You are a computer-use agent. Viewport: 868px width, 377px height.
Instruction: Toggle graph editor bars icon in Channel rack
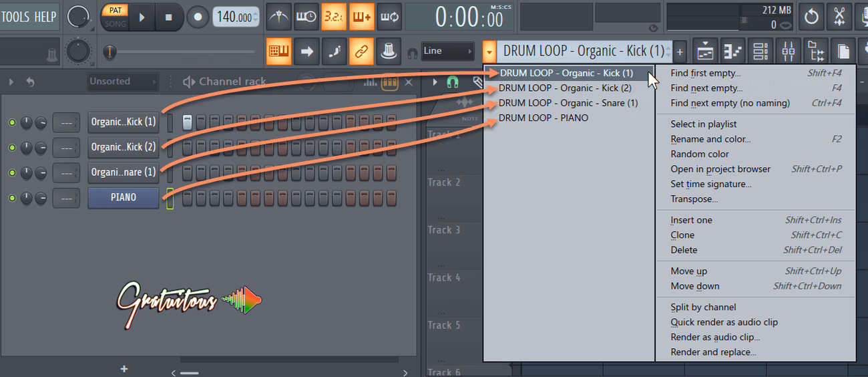coord(371,82)
